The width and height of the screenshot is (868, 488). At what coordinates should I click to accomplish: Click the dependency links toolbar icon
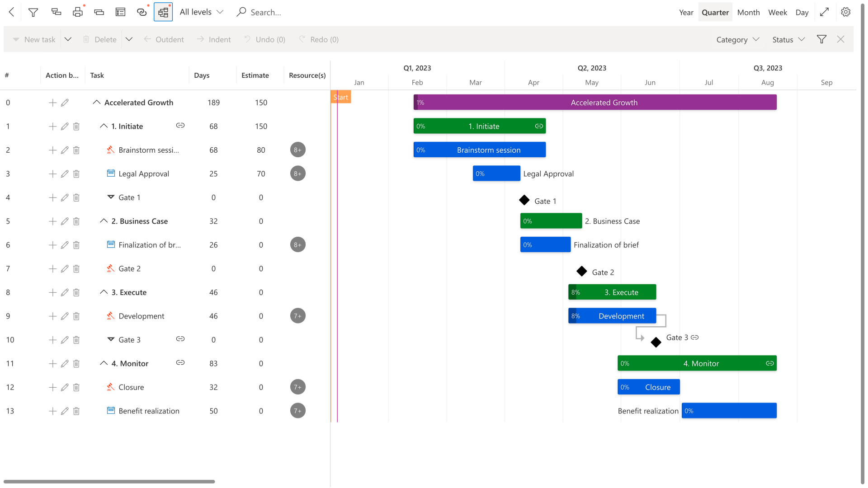pyautogui.click(x=142, y=12)
